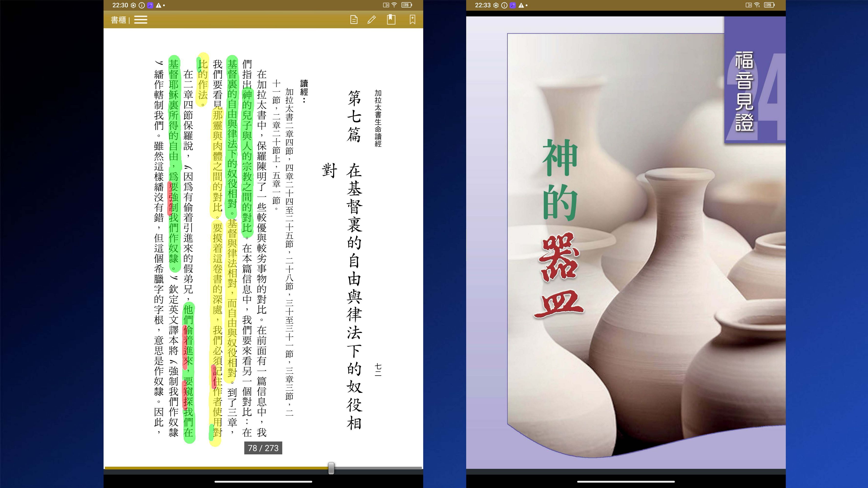Select the pencil highlight tool
868x488 pixels.
372,20
